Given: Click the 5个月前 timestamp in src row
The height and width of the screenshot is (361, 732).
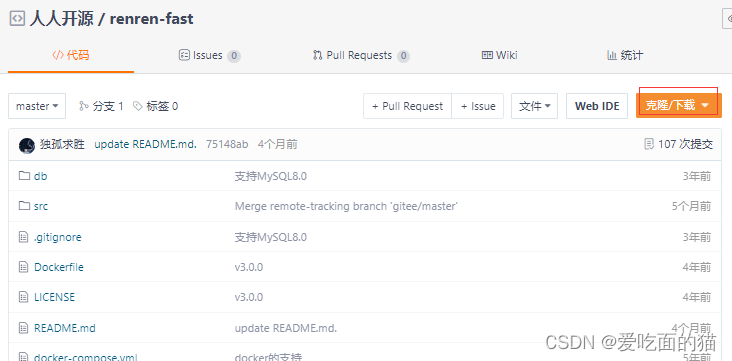Looking at the screenshot, I should point(692,206).
